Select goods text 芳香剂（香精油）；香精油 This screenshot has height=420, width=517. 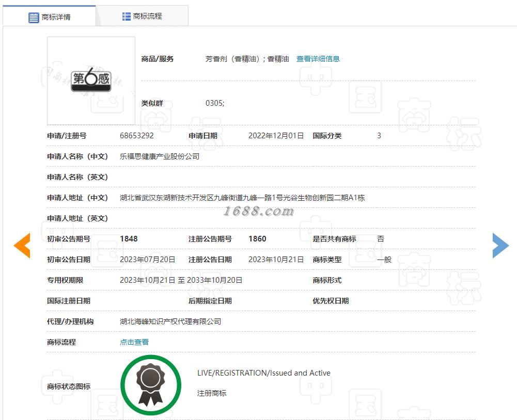(247, 59)
